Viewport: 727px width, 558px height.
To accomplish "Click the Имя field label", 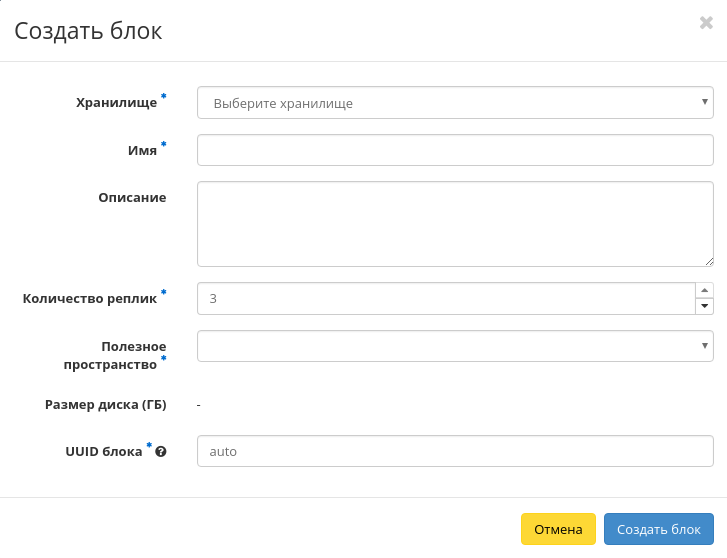I will [142, 150].
